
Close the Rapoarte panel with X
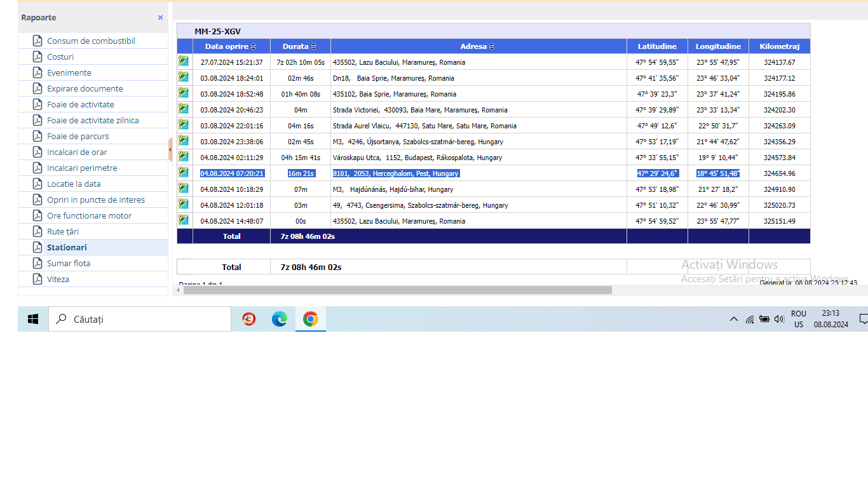[x=160, y=18]
